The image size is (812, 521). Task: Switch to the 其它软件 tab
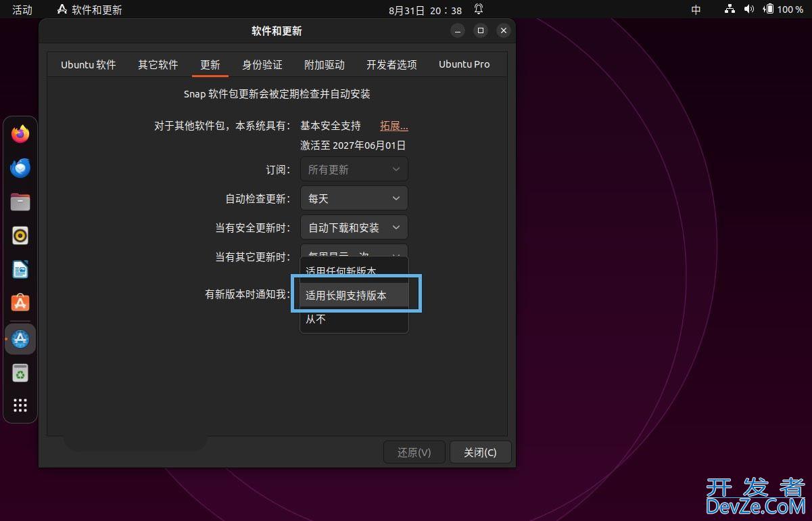tap(158, 64)
